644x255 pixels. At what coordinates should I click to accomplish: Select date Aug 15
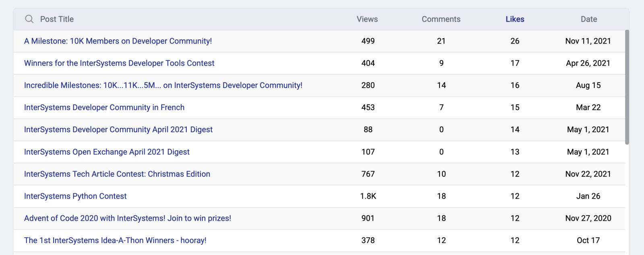(588, 85)
